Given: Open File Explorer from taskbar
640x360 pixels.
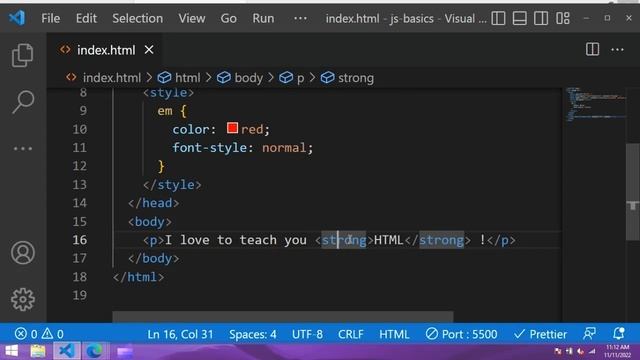Looking at the screenshot, I should (38, 351).
